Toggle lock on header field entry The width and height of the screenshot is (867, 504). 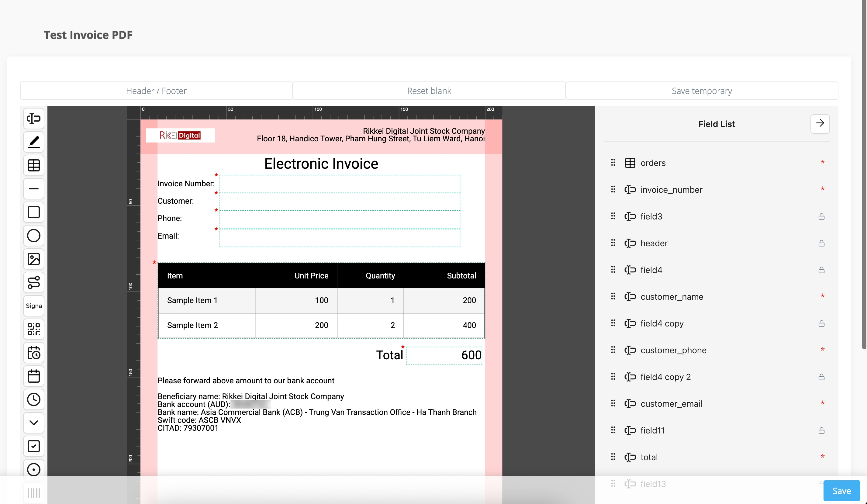coord(821,243)
